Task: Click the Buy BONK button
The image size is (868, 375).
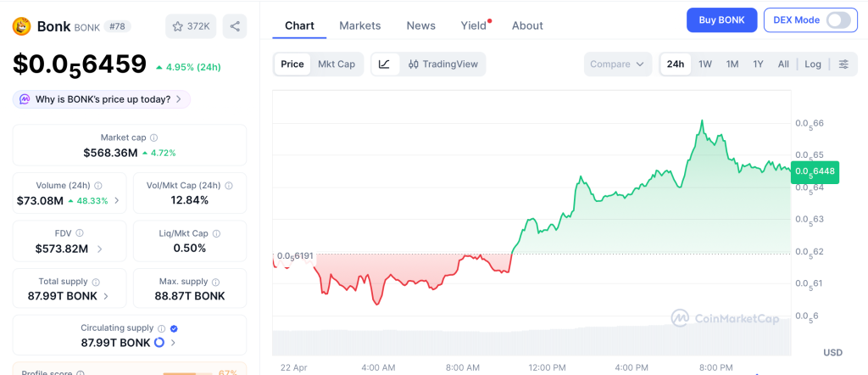Action: (721, 20)
